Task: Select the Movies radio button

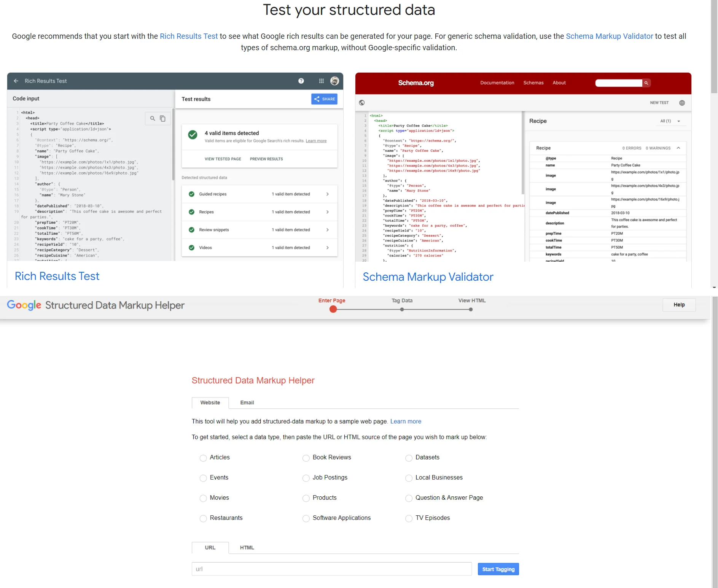Action: pyautogui.click(x=203, y=498)
